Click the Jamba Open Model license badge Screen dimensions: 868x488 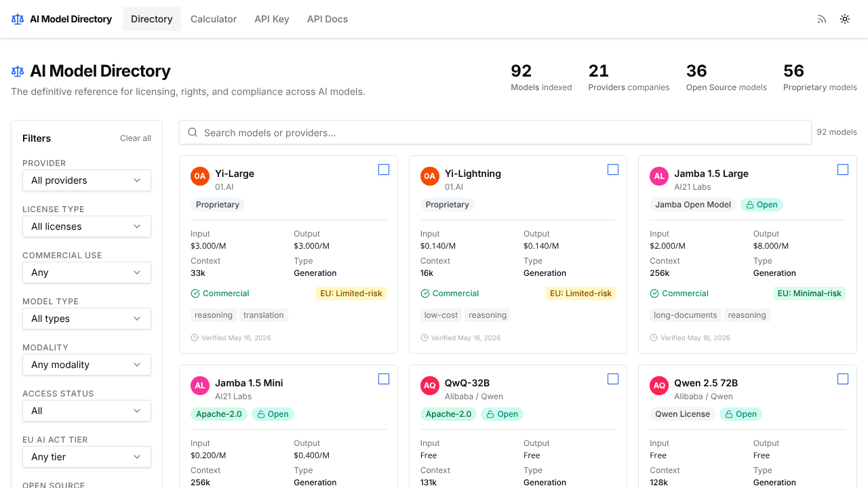click(693, 205)
